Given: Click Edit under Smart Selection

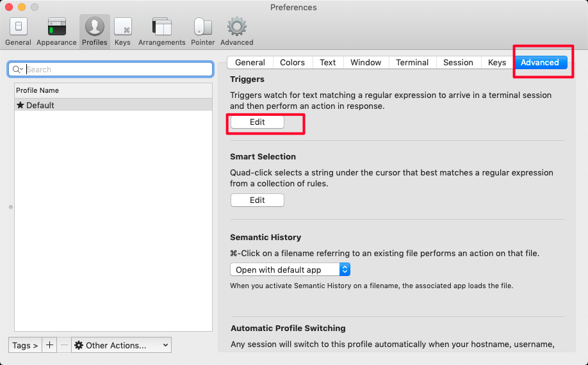Looking at the screenshot, I should click(x=257, y=200).
